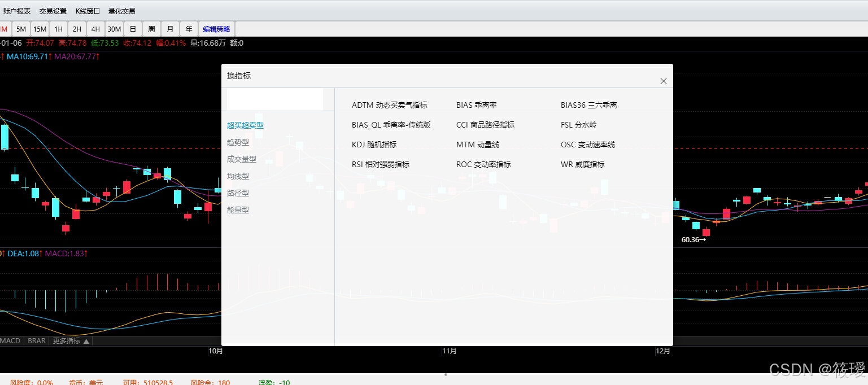The height and width of the screenshot is (385, 868).
Task: Open the 编辑策略 strategy editor
Action: pyautogui.click(x=216, y=28)
